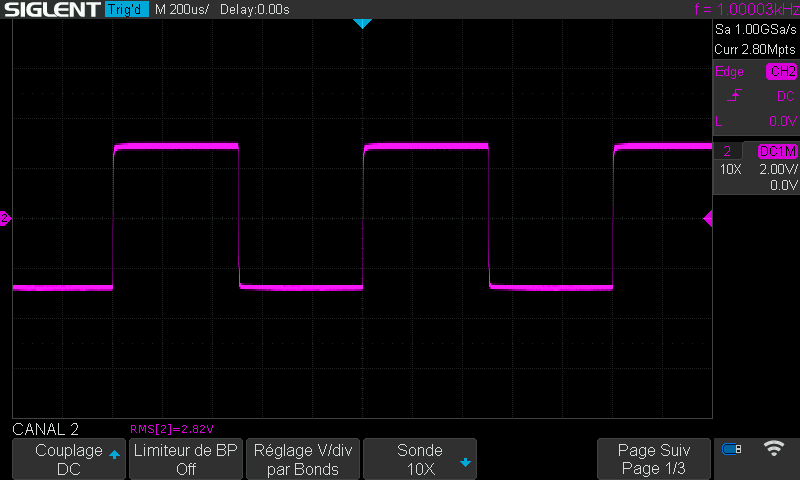Click the Trig'd trigger status indicator
Viewport: 800px width, 480px height.
(x=126, y=10)
